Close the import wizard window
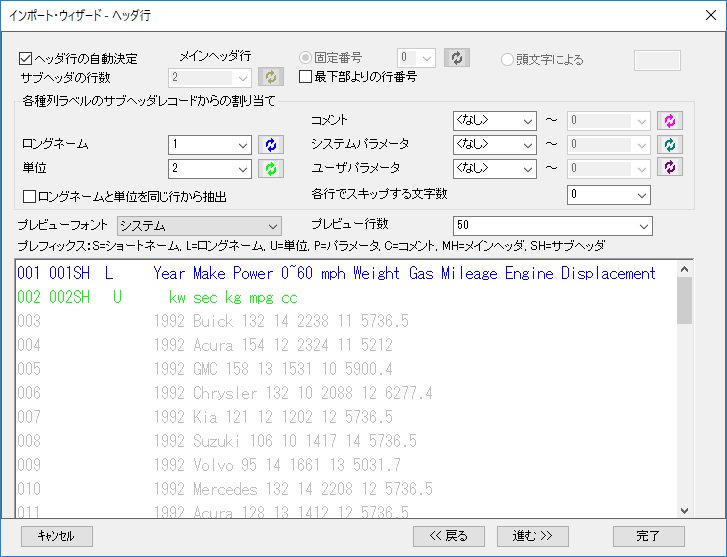Screen dimensions: 727x557 tap(711, 15)
